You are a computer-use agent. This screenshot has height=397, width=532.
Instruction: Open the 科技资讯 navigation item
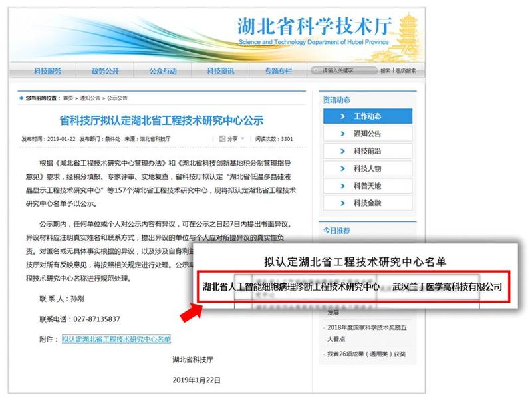tap(221, 71)
